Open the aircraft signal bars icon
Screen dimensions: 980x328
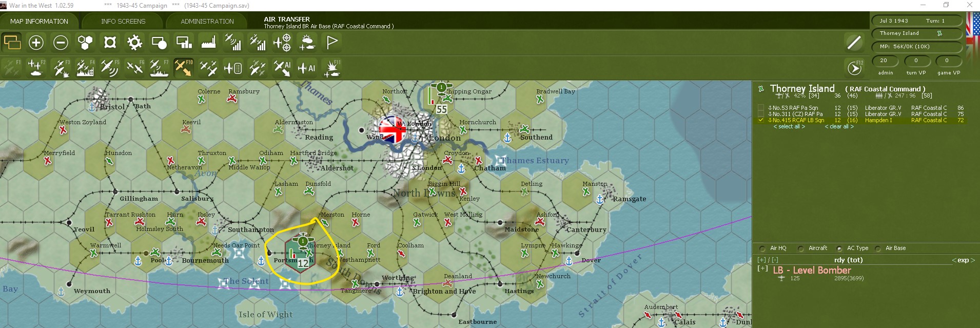click(x=233, y=42)
